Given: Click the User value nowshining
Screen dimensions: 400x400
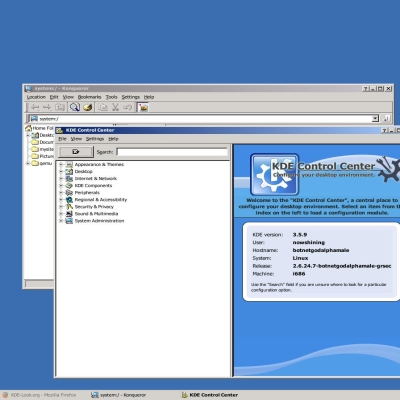Looking at the screenshot, I should click(309, 242).
